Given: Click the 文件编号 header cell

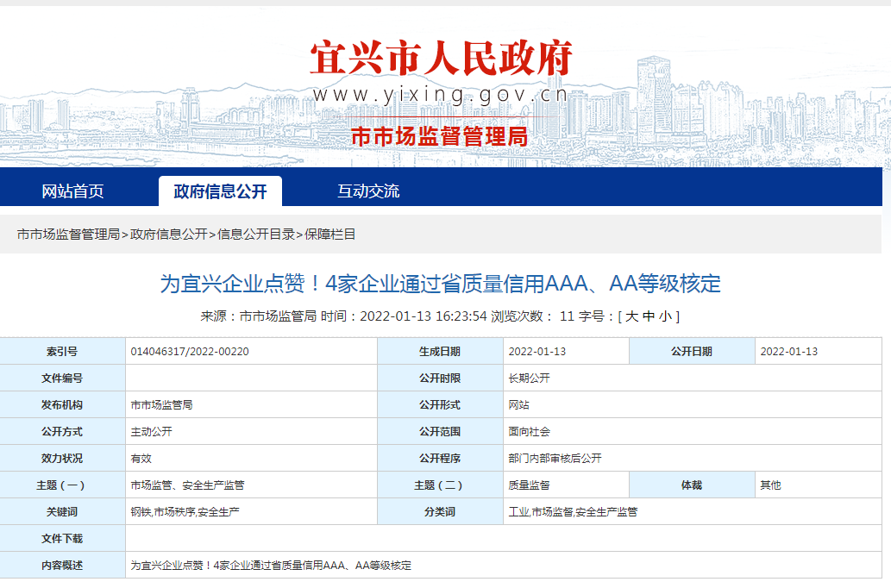Looking at the screenshot, I should (62, 378).
